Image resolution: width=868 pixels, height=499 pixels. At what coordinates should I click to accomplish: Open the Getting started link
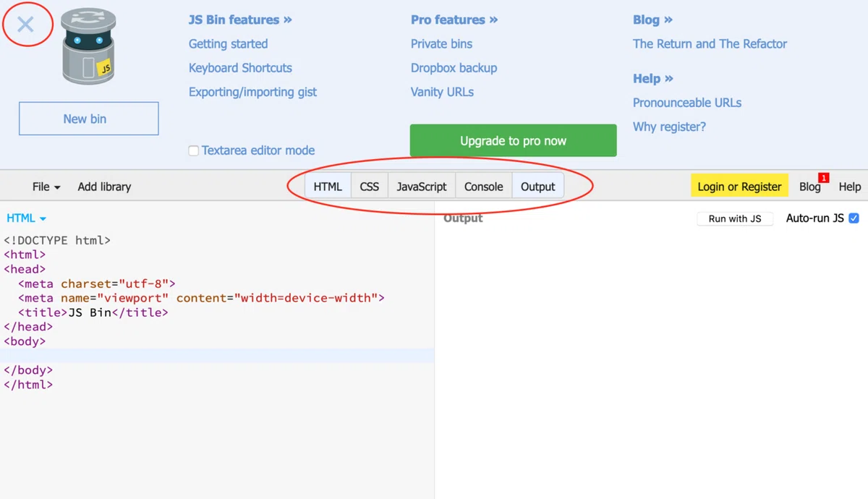pyautogui.click(x=228, y=44)
